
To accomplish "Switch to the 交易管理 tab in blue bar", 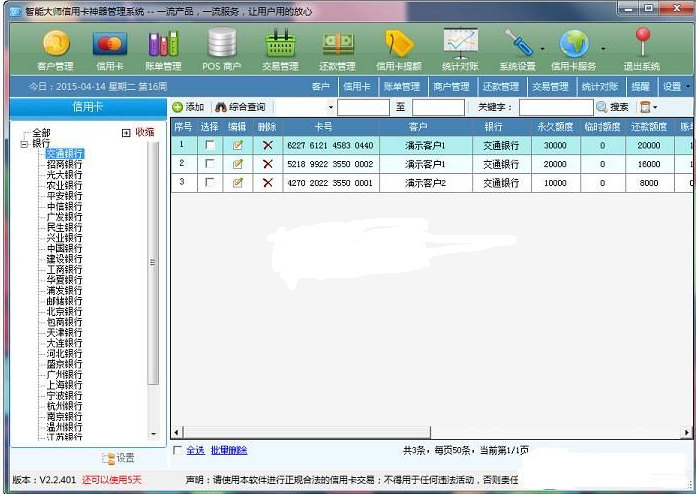I will point(550,87).
